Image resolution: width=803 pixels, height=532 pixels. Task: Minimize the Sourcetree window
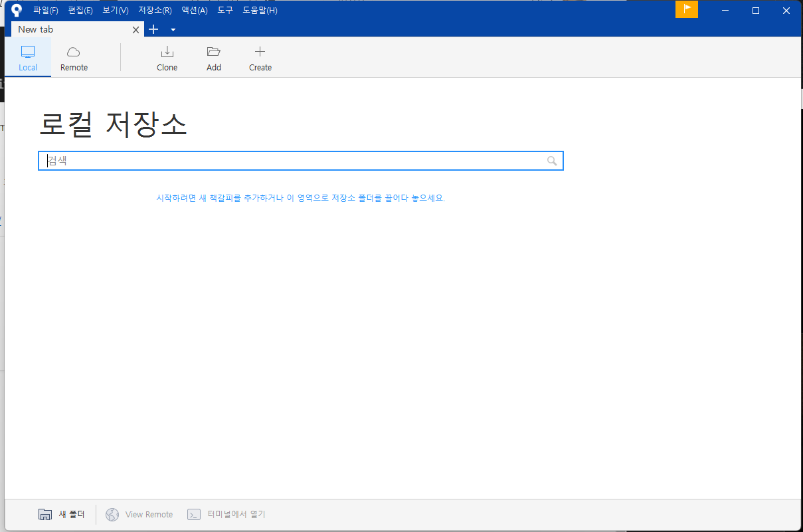point(725,10)
